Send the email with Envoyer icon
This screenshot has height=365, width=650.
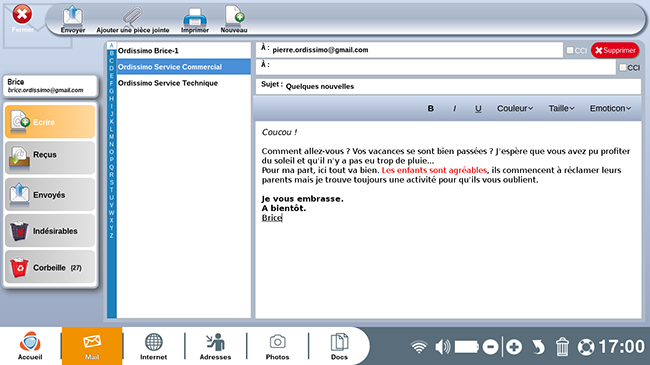coord(73,19)
